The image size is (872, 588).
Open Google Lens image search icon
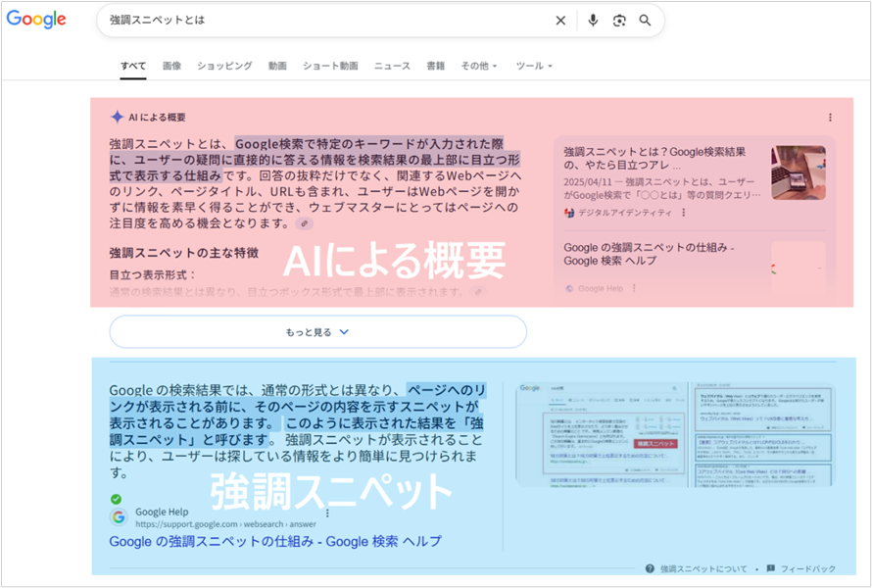(619, 21)
